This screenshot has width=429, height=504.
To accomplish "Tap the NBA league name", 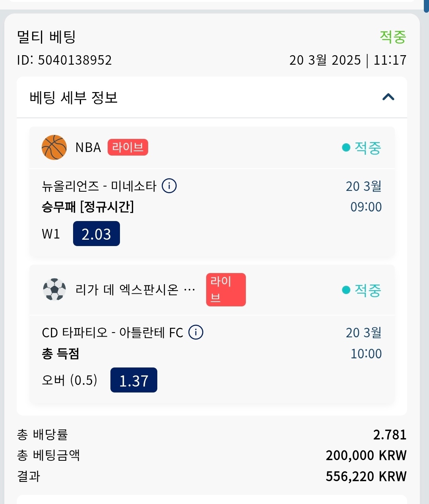I will pos(88,148).
